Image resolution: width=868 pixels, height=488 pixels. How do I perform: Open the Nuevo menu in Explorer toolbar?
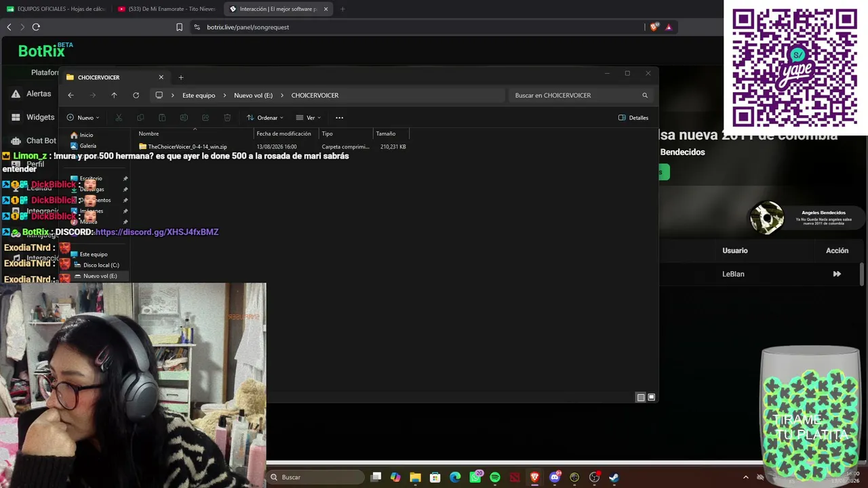point(83,118)
